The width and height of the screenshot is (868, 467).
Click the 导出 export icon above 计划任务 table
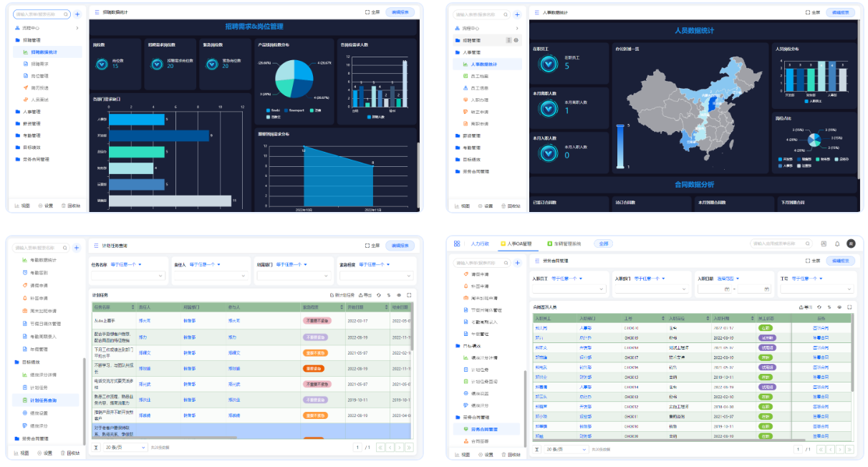point(365,294)
